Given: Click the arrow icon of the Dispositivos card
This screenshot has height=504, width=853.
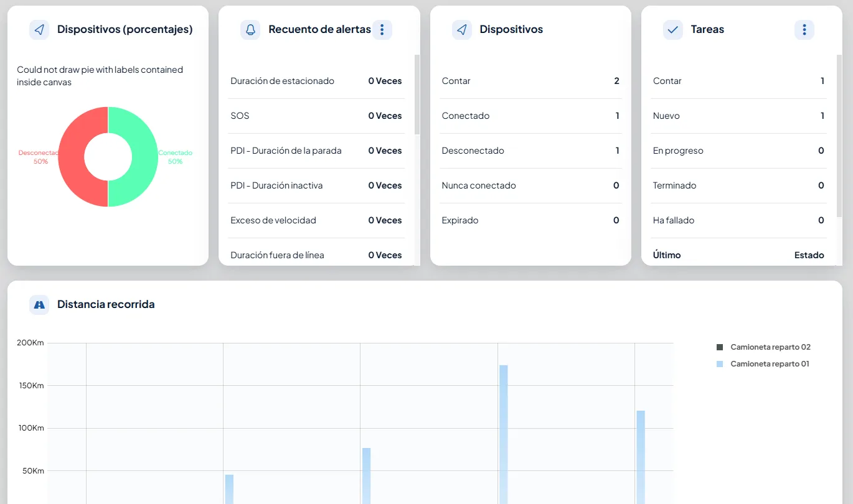Looking at the screenshot, I should (x=462, y=30).
